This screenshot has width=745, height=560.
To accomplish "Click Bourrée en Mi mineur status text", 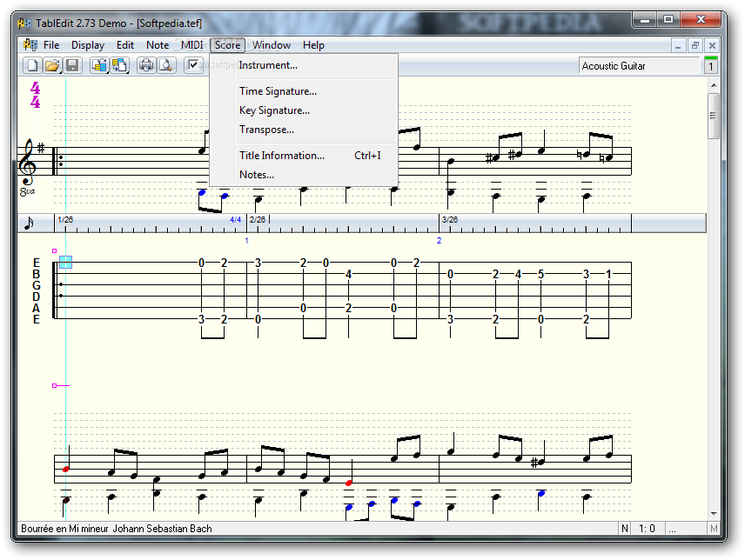I will coord(64,528).
